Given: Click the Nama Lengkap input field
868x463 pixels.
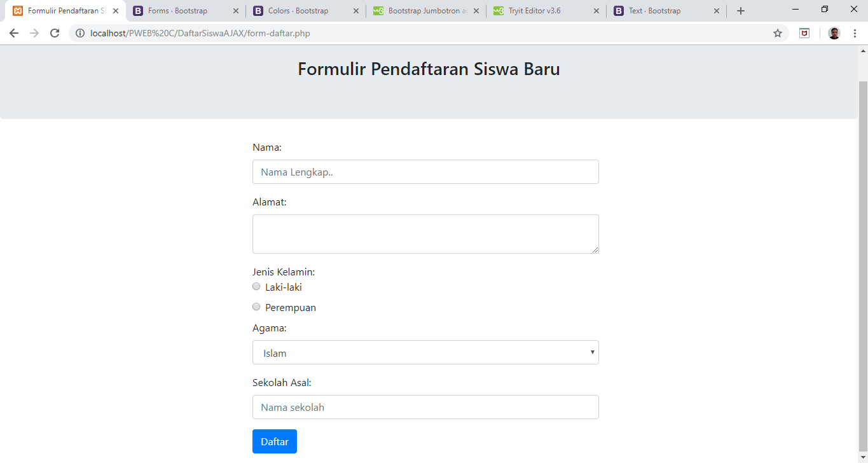Looking at the screenshot, I should click(425, 172).
